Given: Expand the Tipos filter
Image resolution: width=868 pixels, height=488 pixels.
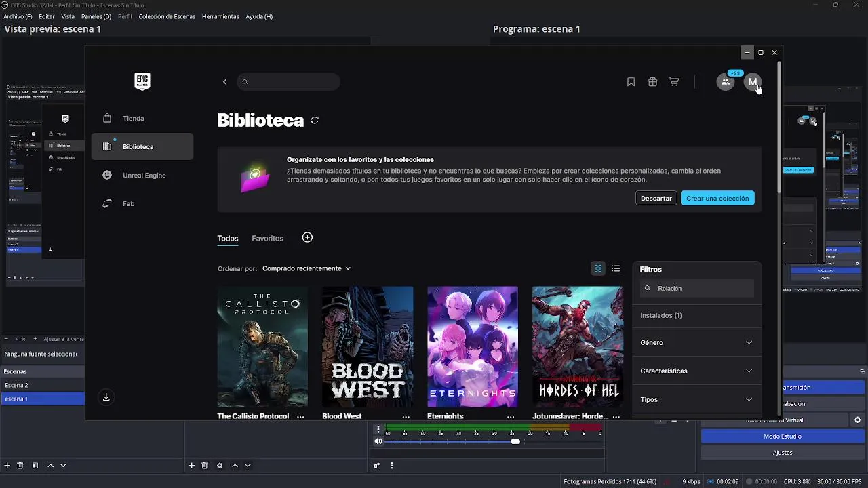Looking at the screenshot, I should pyautogui.click(x=696, y=399).
